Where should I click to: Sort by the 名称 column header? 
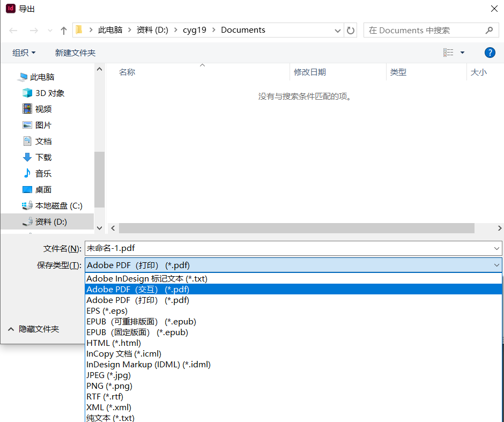pyautogui.click(x=127, y=72)
